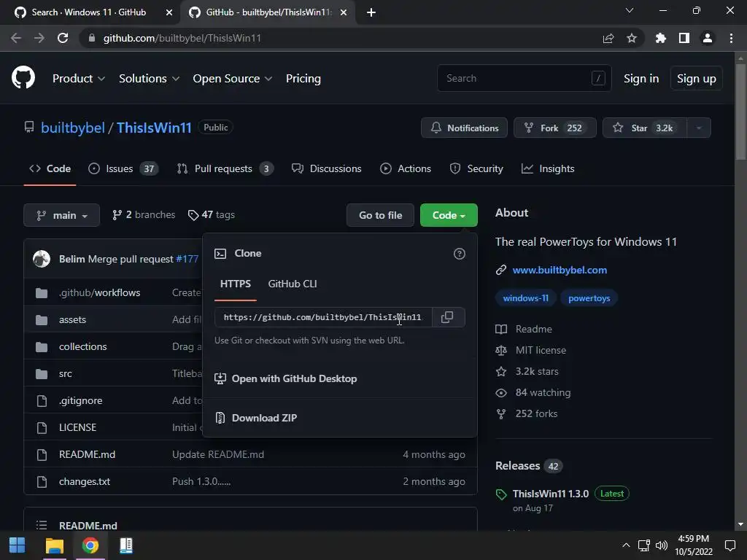Open the main branch selector
This screenshot has width=747, height=560.
[x=62, y=215]
